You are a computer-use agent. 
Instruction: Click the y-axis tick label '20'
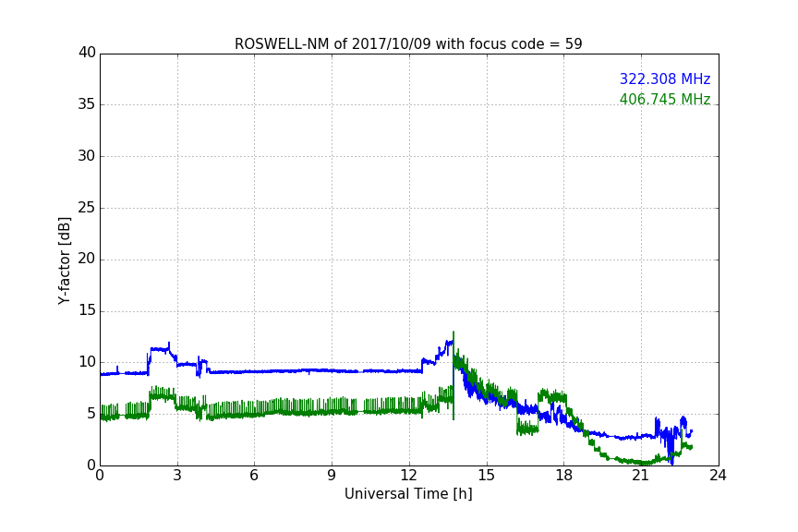(x=87, y=259)
